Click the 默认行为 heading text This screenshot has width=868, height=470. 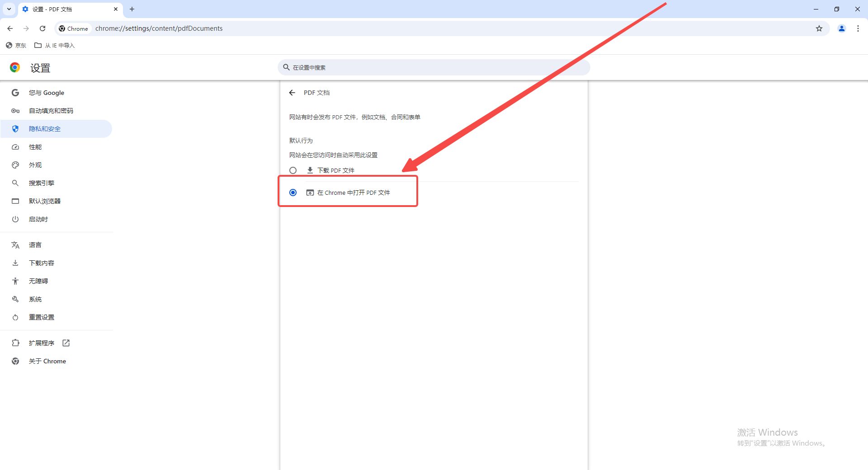[x=301, y=141]
